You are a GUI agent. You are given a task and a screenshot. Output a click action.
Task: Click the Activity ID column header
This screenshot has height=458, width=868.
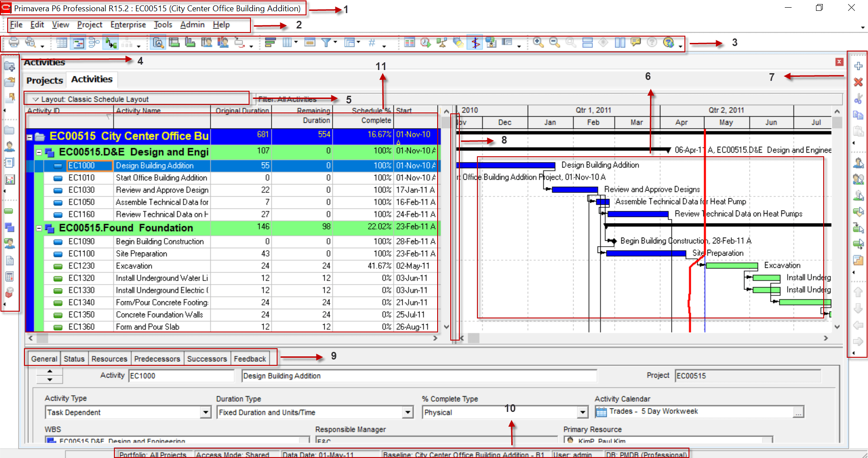click(69, 117)
